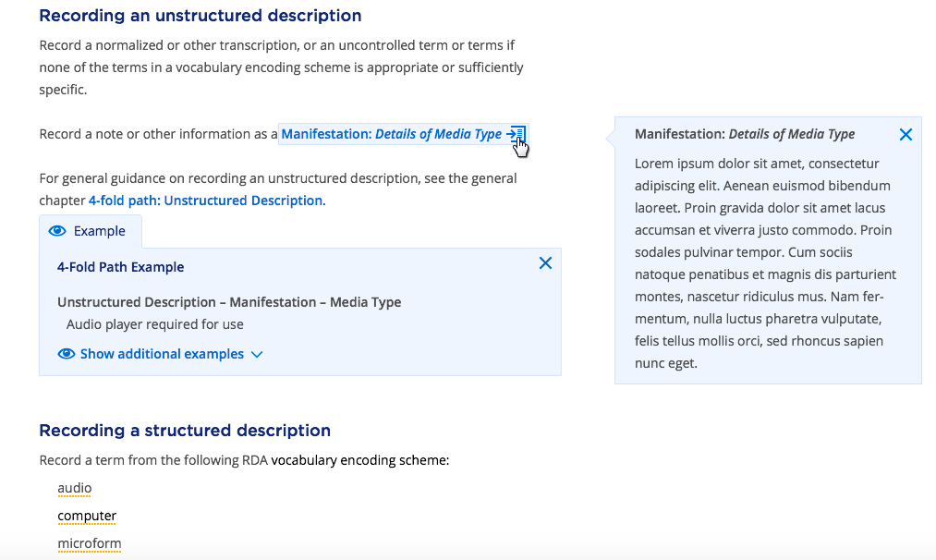Click the Show additional examples link

coord(162,354)
